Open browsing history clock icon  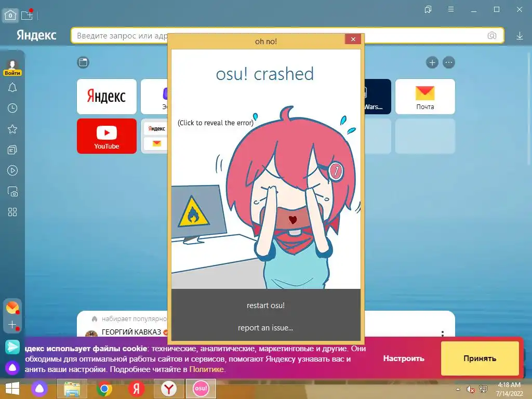[12, 108]
